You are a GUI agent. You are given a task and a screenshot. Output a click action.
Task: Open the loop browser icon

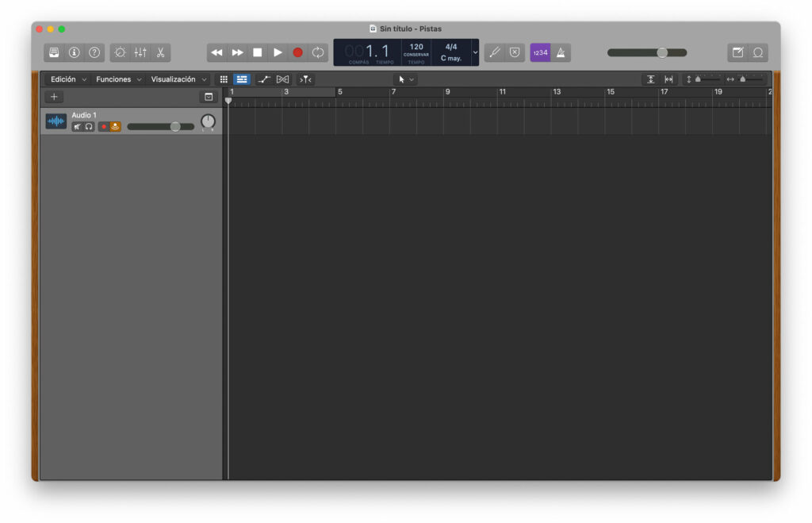tap(758, 52)
